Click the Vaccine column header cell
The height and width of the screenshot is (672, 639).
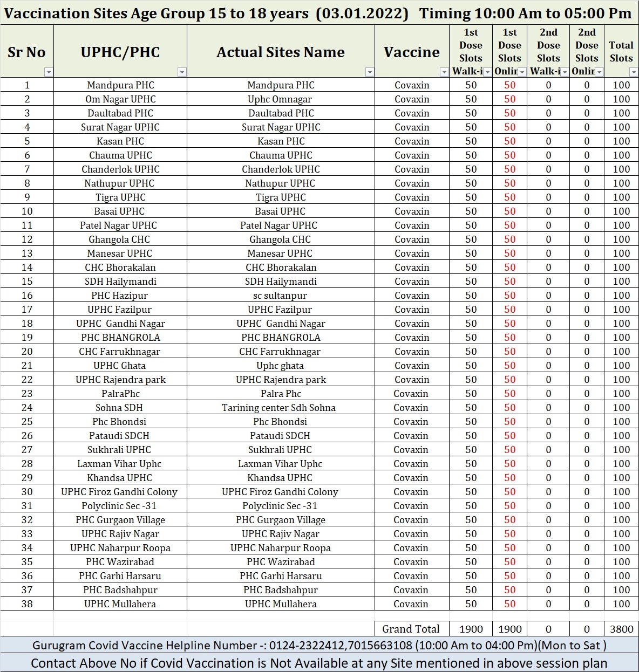(x=412, y=51)
